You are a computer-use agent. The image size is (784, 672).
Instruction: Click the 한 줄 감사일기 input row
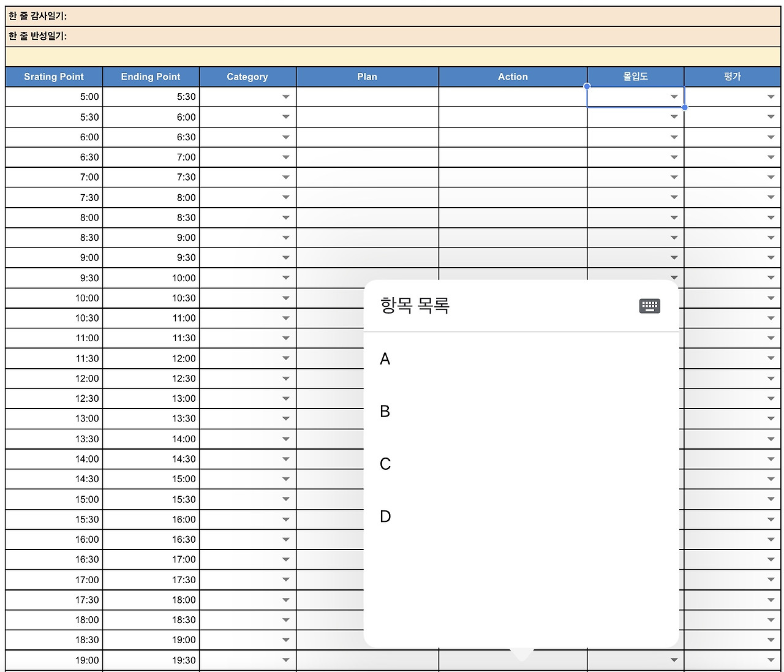coord(393,17)
